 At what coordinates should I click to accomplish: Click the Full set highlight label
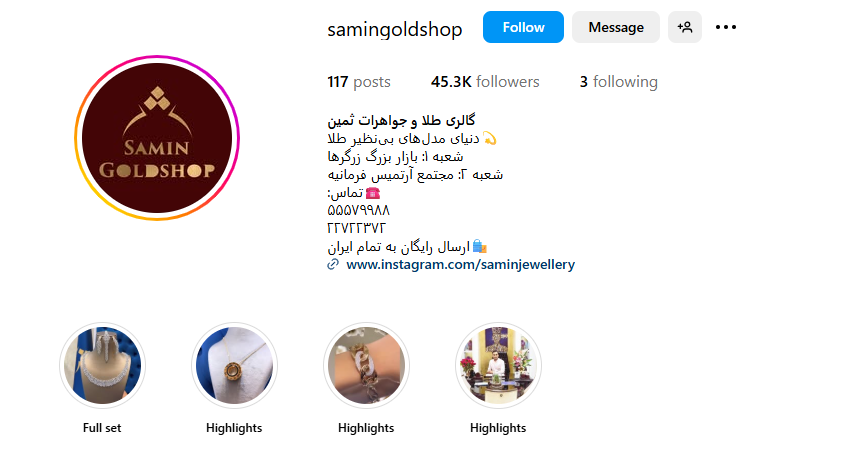point(102,428)
